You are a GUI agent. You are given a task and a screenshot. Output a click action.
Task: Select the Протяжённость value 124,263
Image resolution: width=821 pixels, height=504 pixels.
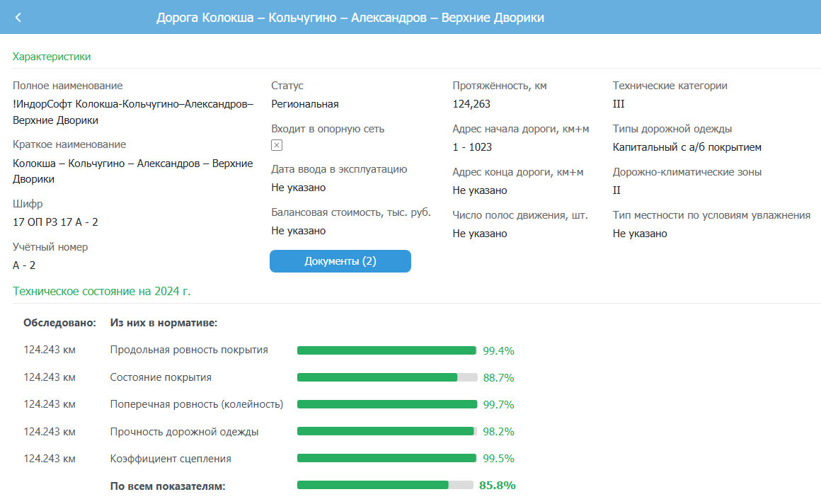(471, 104)
